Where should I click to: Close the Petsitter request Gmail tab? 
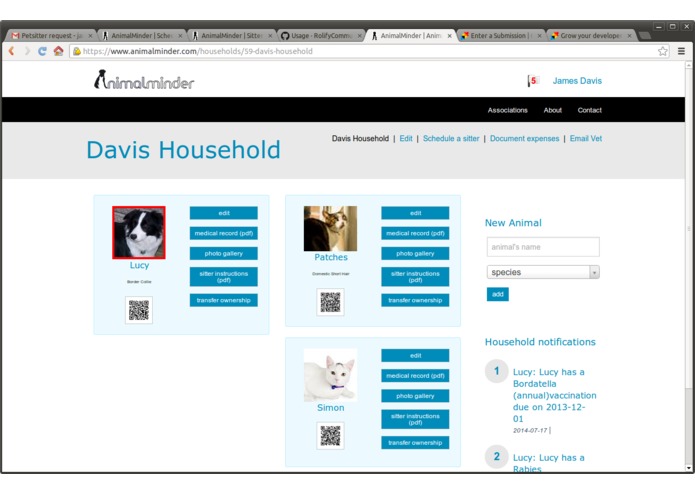pyautogui.click(x=90, y=36)
